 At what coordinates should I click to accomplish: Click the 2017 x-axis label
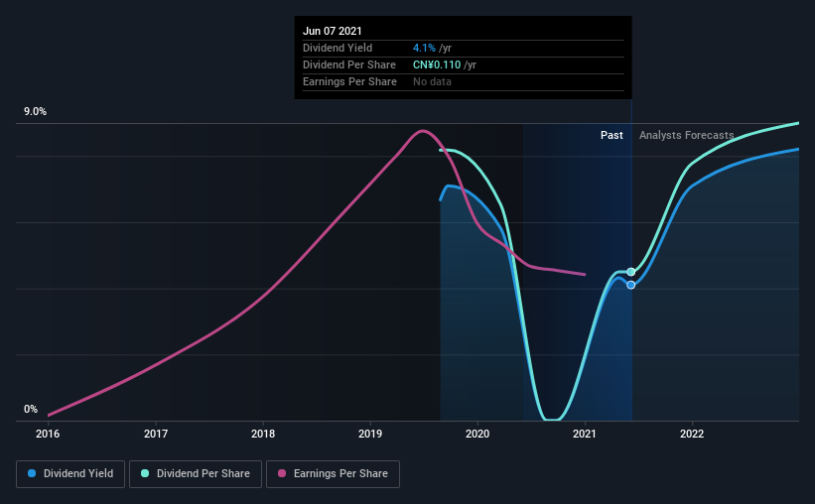point(156,434)
